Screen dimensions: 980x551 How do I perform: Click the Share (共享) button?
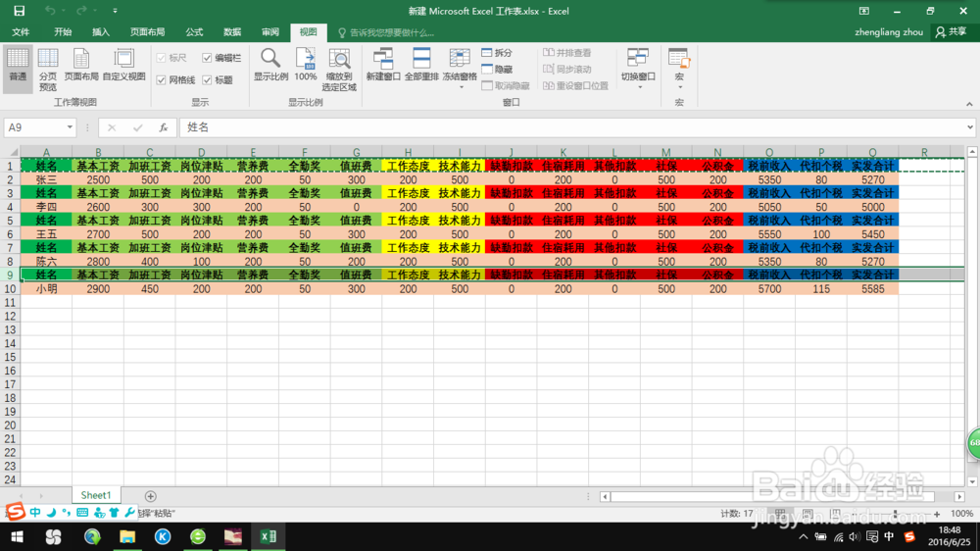click(952, 32)
